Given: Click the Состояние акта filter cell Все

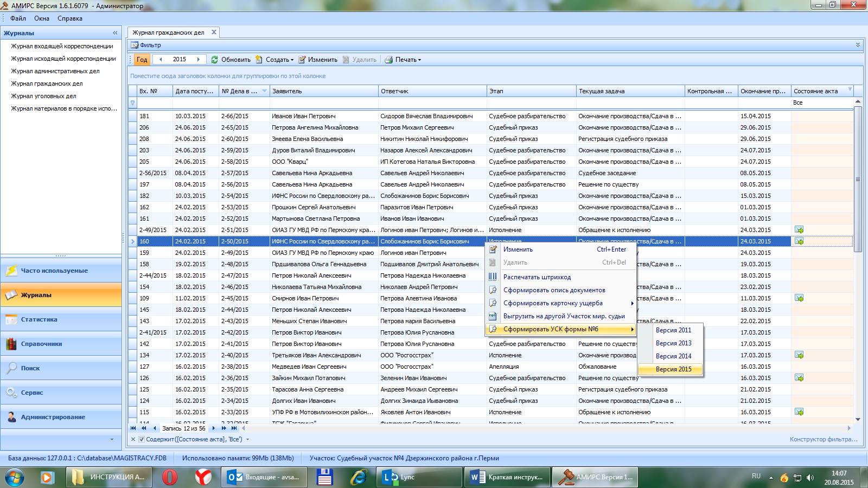Looking at the screenshot, I should coord(822,102).
